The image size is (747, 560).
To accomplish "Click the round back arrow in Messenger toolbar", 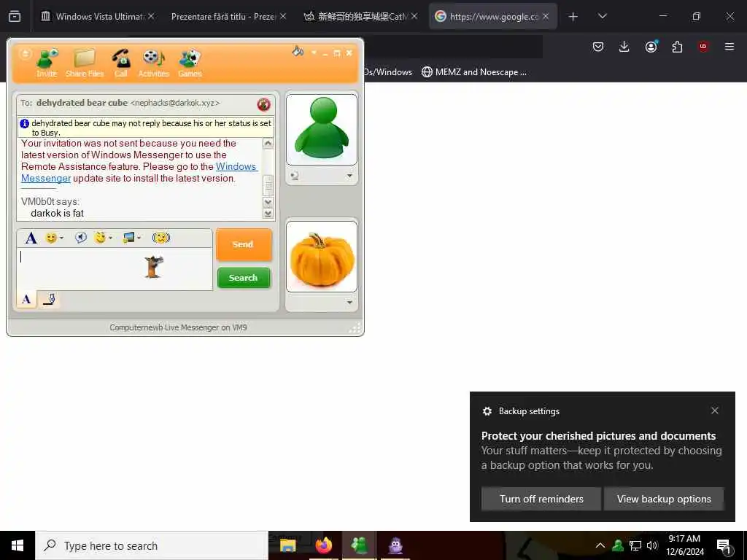I will click(x=25, y=53).
